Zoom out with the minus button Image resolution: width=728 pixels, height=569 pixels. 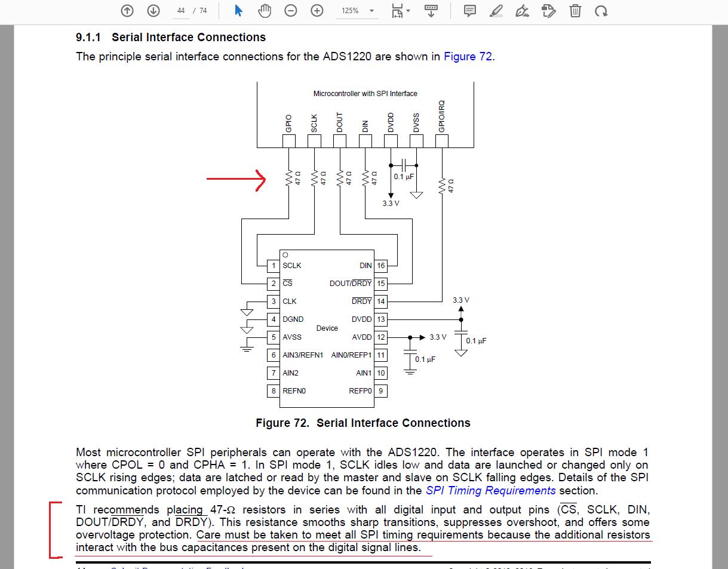click(x=291, y=11)
